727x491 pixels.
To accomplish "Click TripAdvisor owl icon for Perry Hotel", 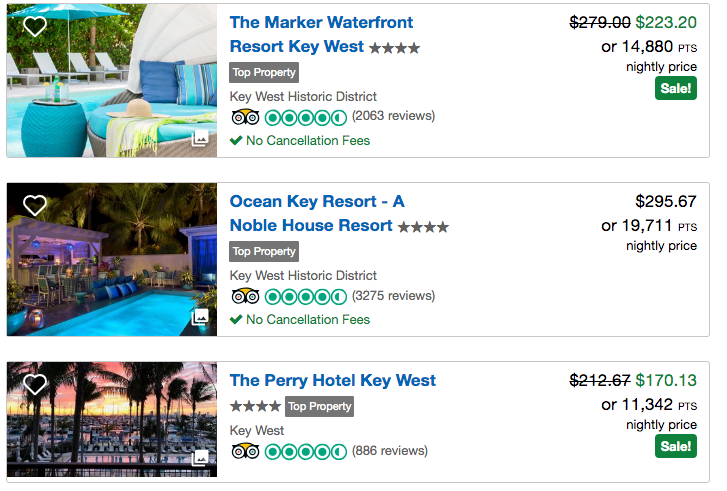I will click(x=244, y=451).
